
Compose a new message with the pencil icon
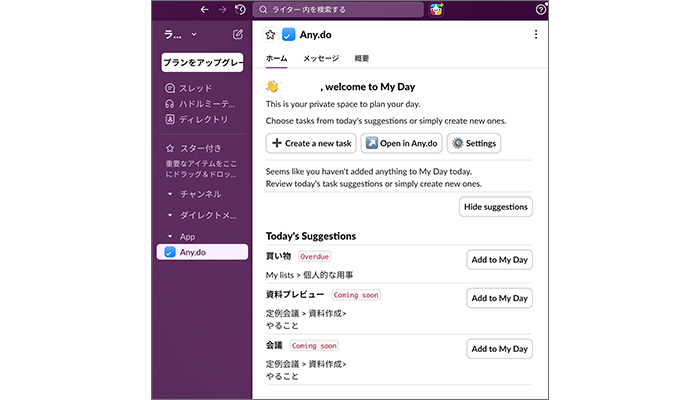point(238,34)
